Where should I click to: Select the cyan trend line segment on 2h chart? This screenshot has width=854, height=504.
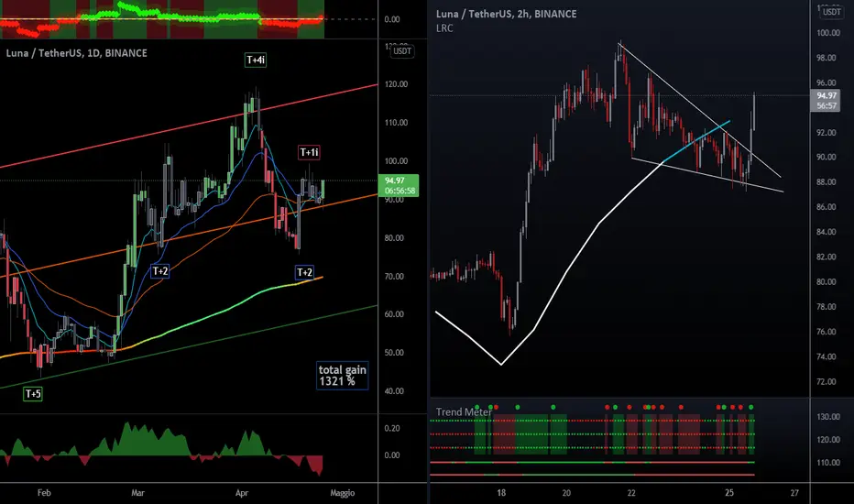(x=696, y=142)
